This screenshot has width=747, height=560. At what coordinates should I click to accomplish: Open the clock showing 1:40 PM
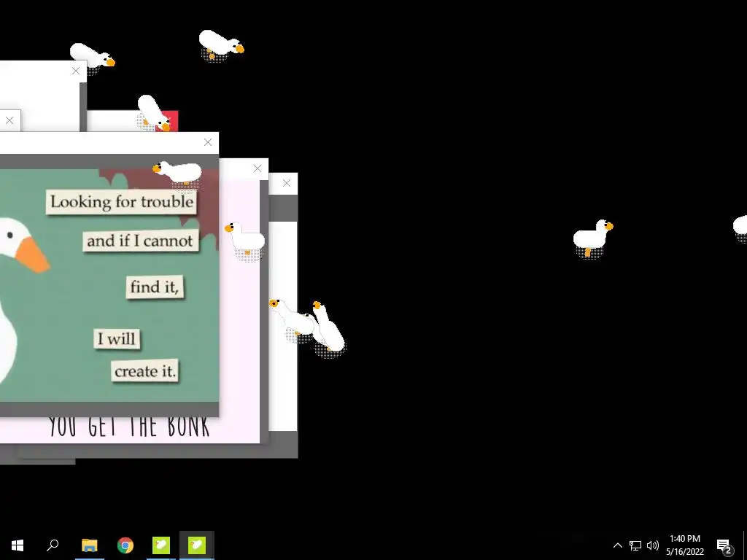[685, 545]
